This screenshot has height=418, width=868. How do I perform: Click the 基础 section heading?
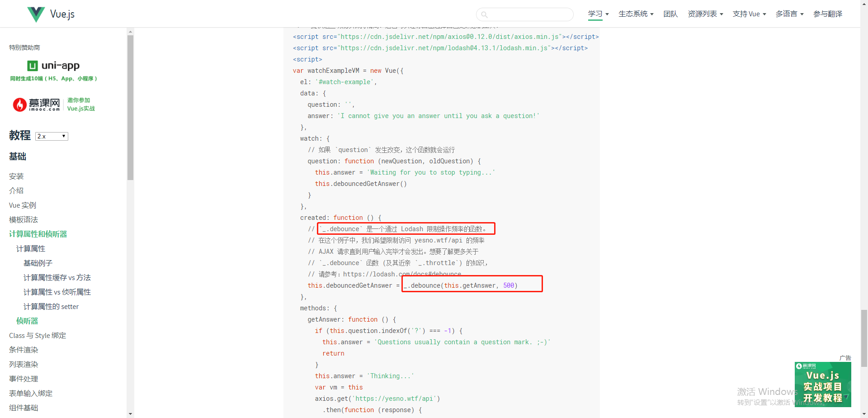point(18,157)
